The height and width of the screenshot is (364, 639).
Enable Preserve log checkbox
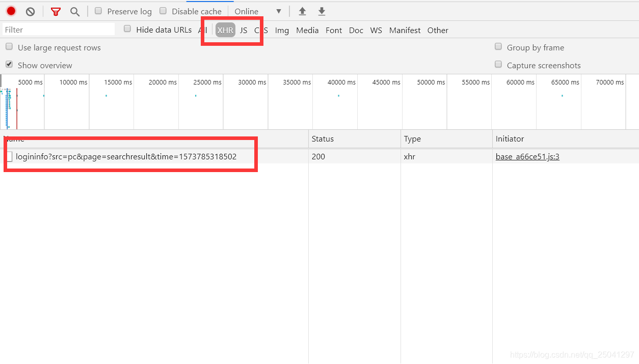tap(98, 11)
